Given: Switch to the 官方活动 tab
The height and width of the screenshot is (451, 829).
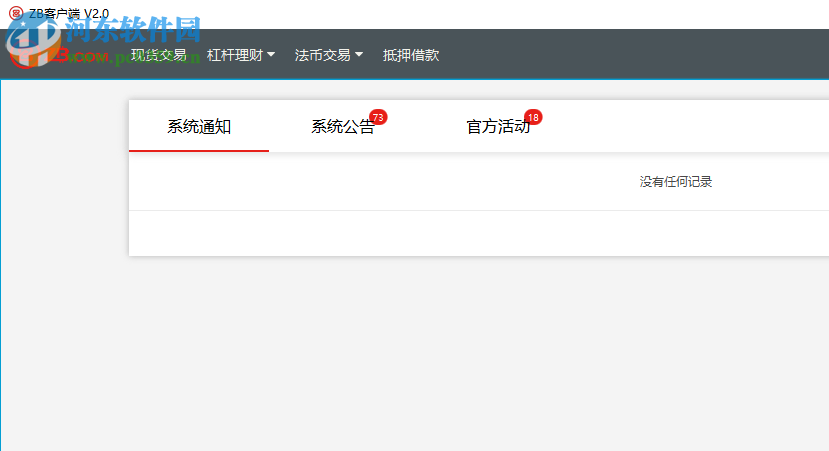Looking at the screenshot, I should (498, 126).
